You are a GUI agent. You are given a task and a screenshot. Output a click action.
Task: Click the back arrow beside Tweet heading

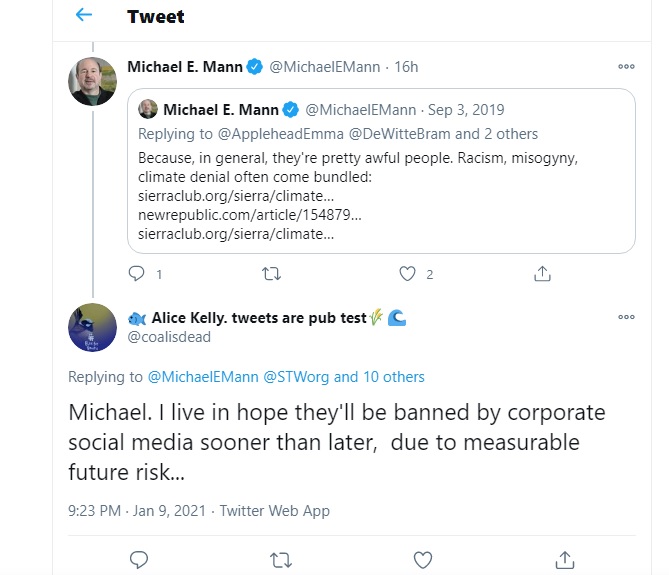tap(84, 16)
